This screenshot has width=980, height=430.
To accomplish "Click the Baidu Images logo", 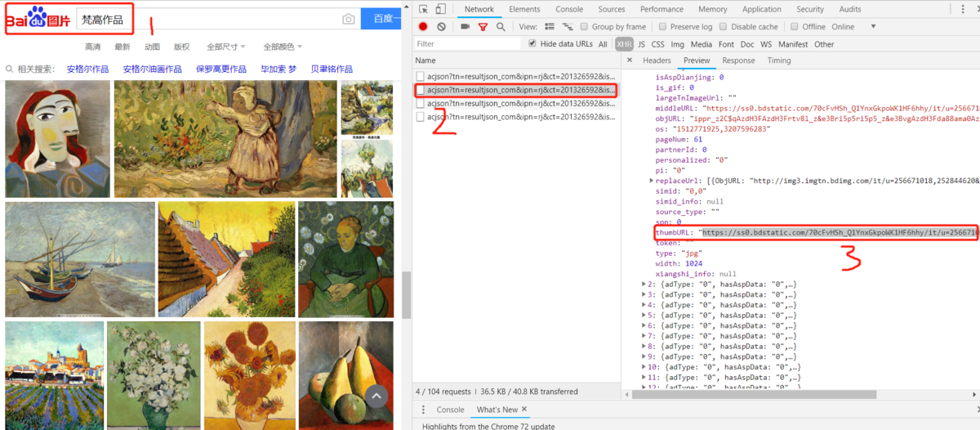I will pyautogui.click(x=38, y=17).
